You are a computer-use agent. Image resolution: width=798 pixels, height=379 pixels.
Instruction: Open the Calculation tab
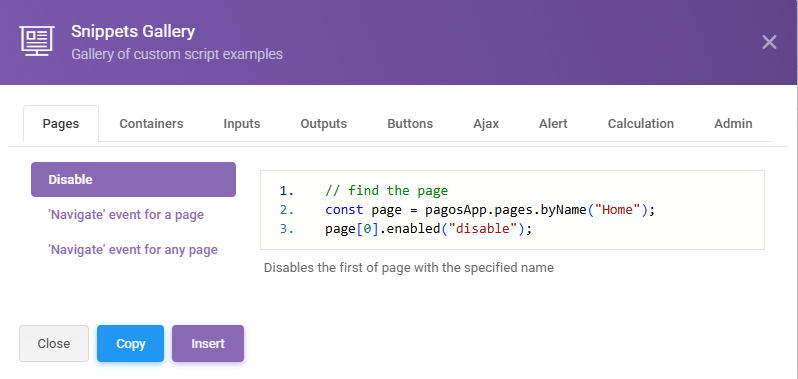[x=641, y=124]
